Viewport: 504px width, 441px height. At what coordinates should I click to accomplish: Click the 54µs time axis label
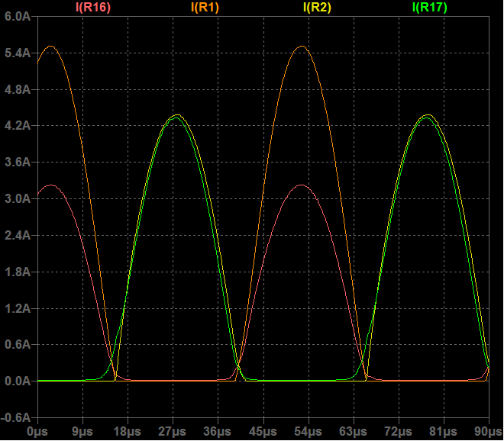309,431
